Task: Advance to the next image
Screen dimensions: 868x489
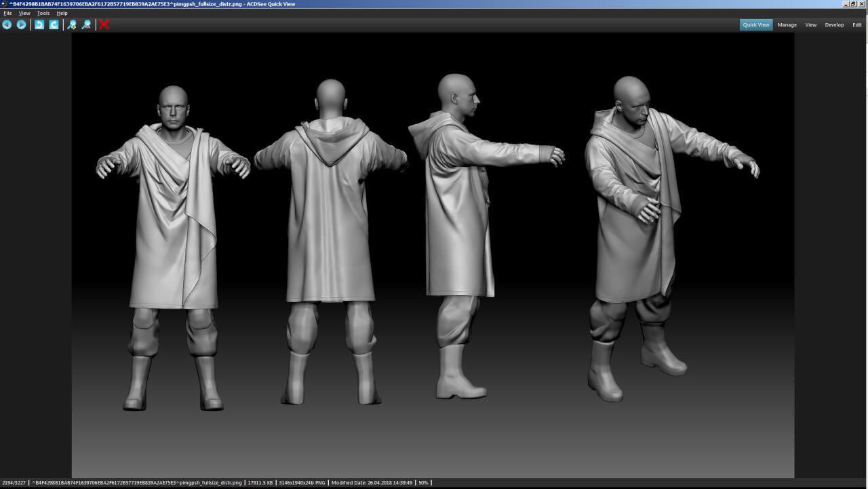Action: pos(22,24)
